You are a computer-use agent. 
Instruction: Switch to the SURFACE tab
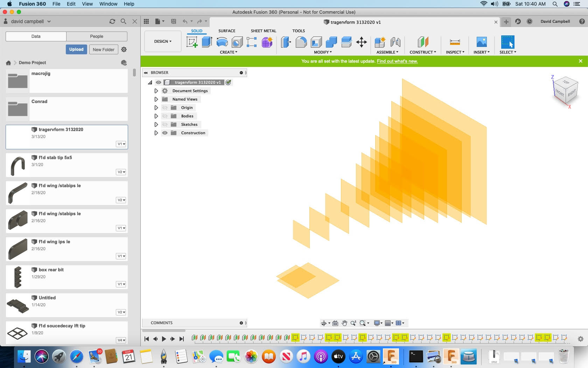pyautogui.click(x=226, y=31)
